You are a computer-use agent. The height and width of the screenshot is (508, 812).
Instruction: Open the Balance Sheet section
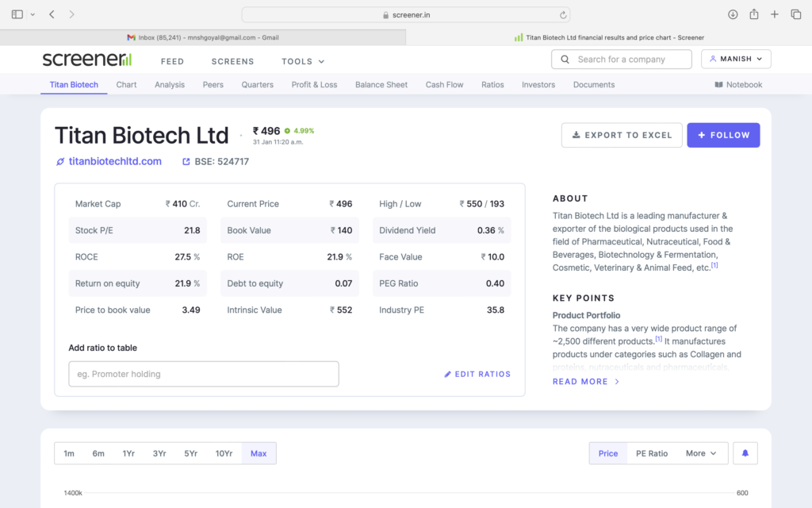[381, 84]
